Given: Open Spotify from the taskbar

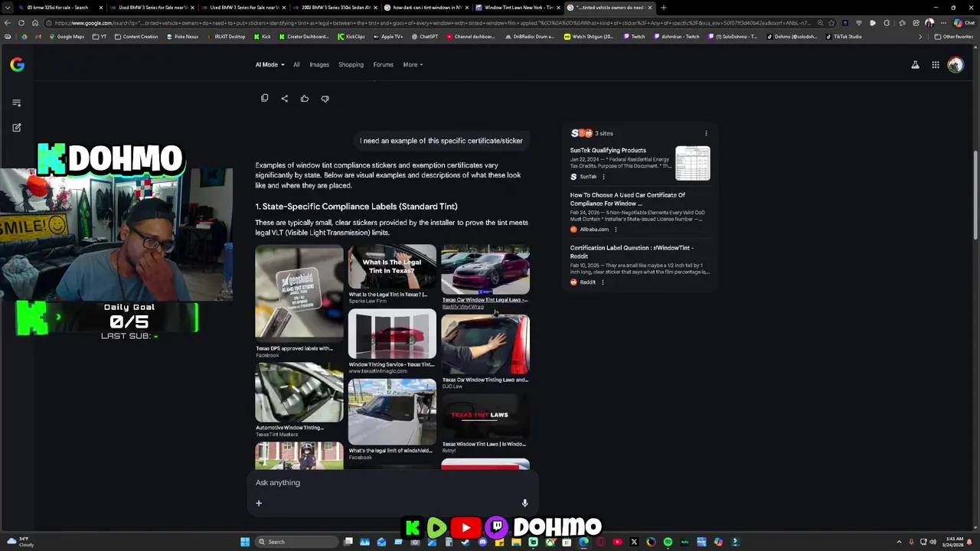Looking at the screenshot, I should click(x=668, y=542).
